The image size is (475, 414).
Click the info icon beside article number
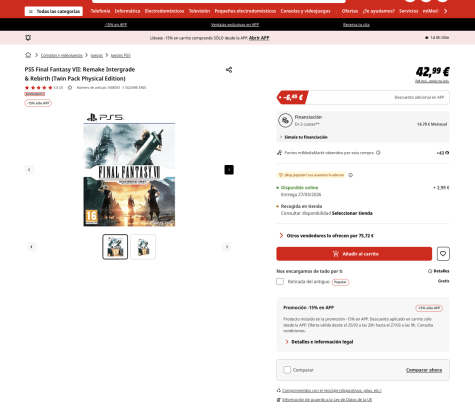70,88
